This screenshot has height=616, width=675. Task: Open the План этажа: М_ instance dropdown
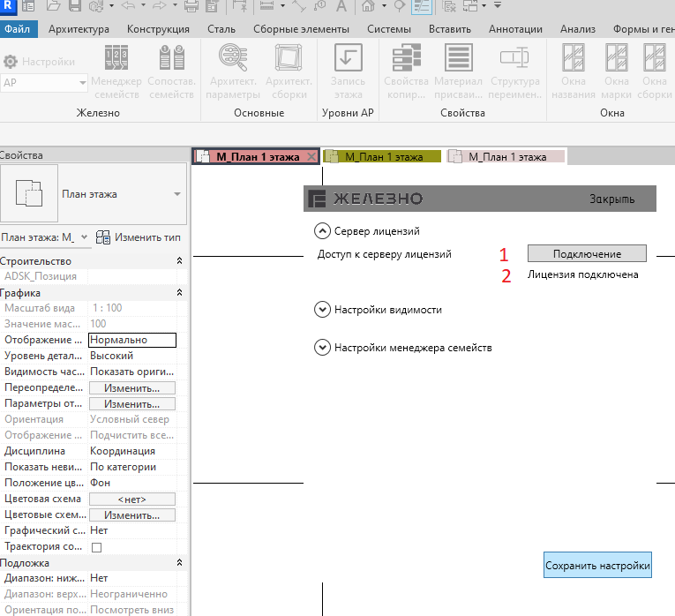(x=85, y=237)
